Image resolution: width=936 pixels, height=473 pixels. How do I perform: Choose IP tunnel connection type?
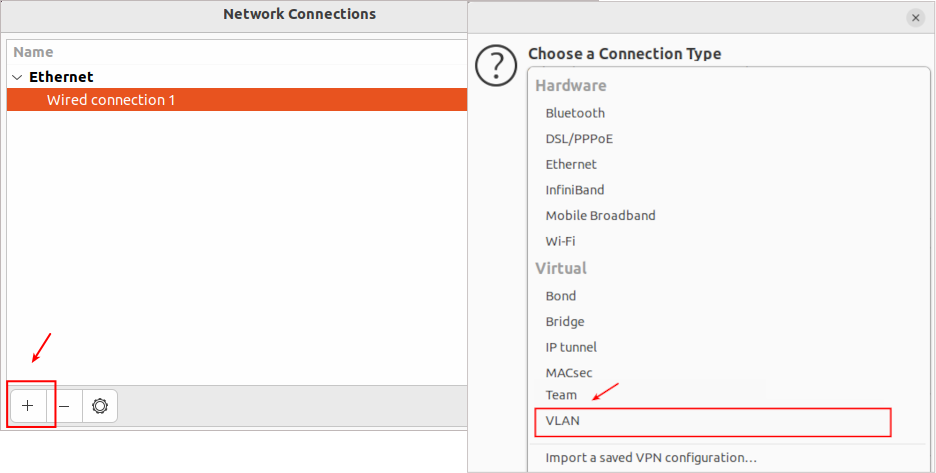pyautogui.click(x=571, y=347)
